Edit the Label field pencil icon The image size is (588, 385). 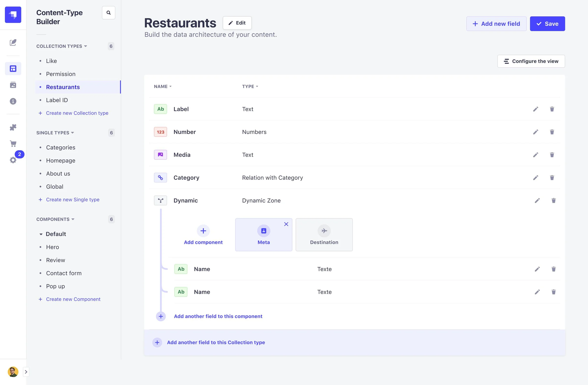tap(535, 109)
